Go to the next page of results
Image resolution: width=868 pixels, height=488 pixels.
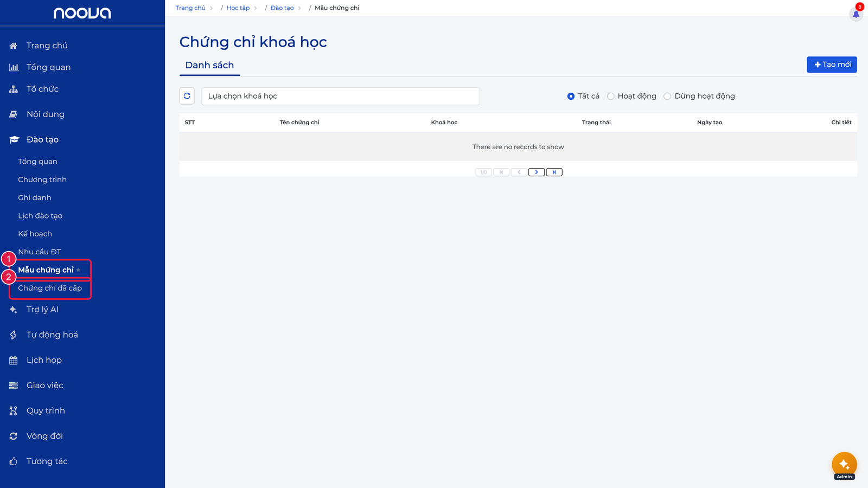coord(537,172)
